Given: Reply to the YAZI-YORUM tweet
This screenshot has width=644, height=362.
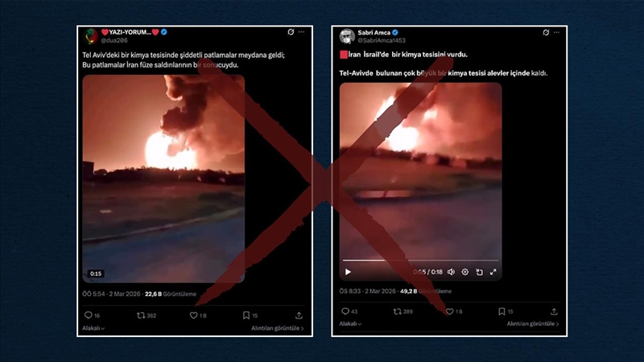Looking at the screenshot, I should [88, 315].
